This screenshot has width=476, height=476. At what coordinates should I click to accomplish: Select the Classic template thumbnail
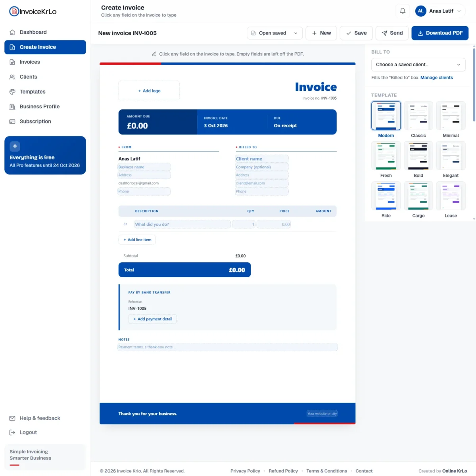point(418,115)
